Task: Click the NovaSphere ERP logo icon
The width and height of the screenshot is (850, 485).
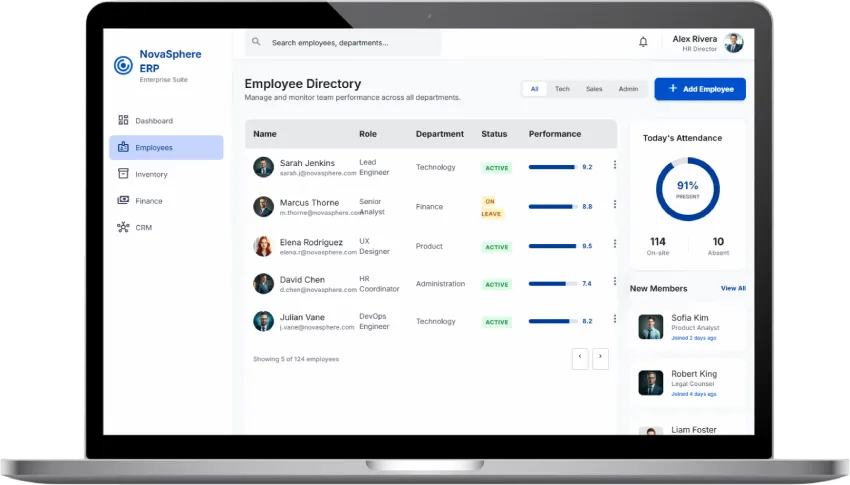Action: pos(123,65)
